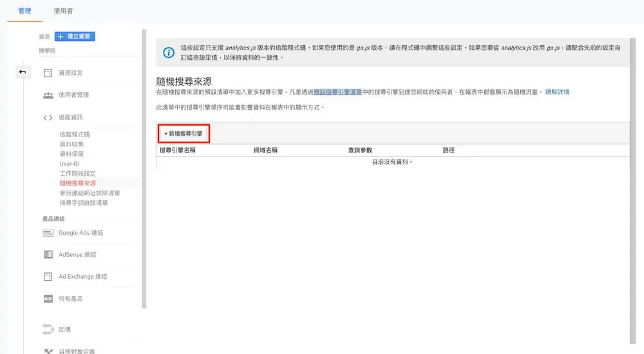Viewport: 644px width, 354px height.
Task: Open the 瞭解詳情 link
Action: [557, 92]
